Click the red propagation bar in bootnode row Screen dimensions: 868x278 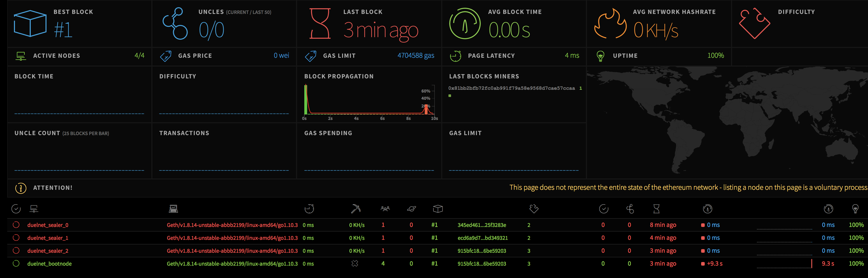pyautogui.click(x=811, y=264)
